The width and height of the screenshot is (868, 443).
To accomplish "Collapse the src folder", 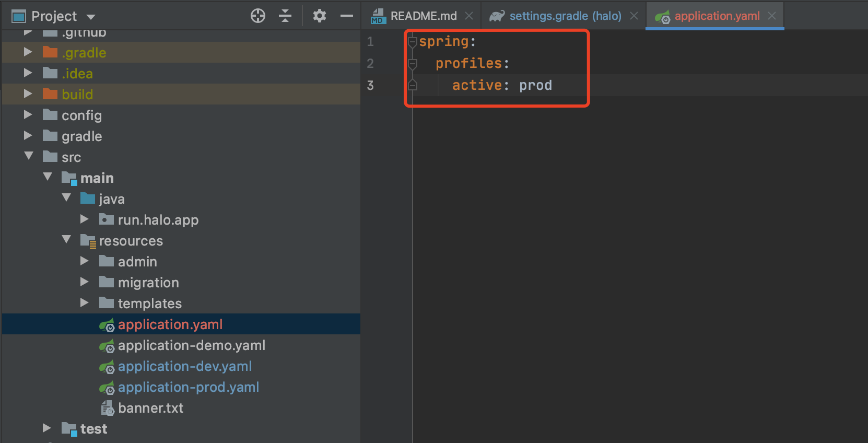I will [29, 156].
